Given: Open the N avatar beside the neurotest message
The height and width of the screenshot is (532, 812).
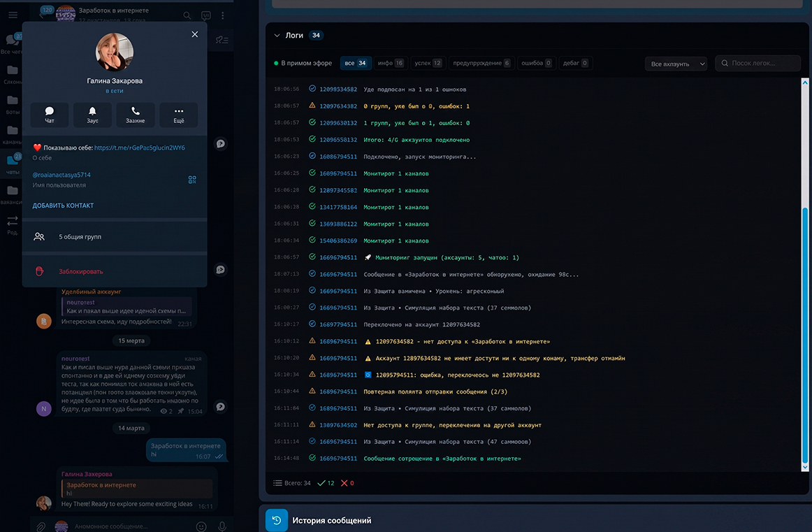Looking at the screenshot, I should pos(44,409).
